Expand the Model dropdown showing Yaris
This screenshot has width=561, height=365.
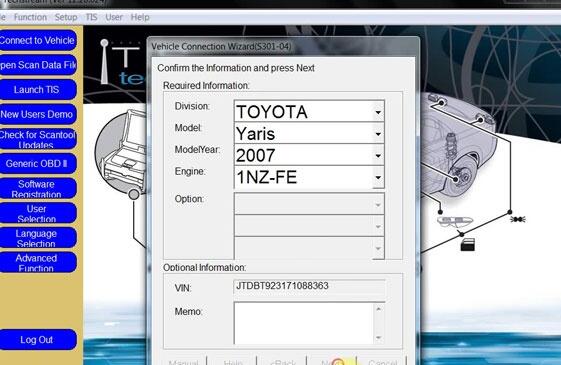pos(378,134)
